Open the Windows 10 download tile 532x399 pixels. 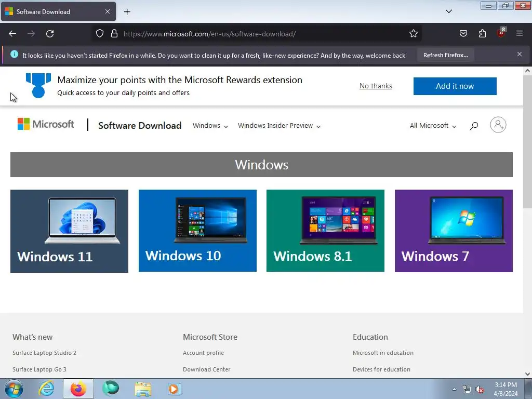pyautogui.click(x=197, y=231)
